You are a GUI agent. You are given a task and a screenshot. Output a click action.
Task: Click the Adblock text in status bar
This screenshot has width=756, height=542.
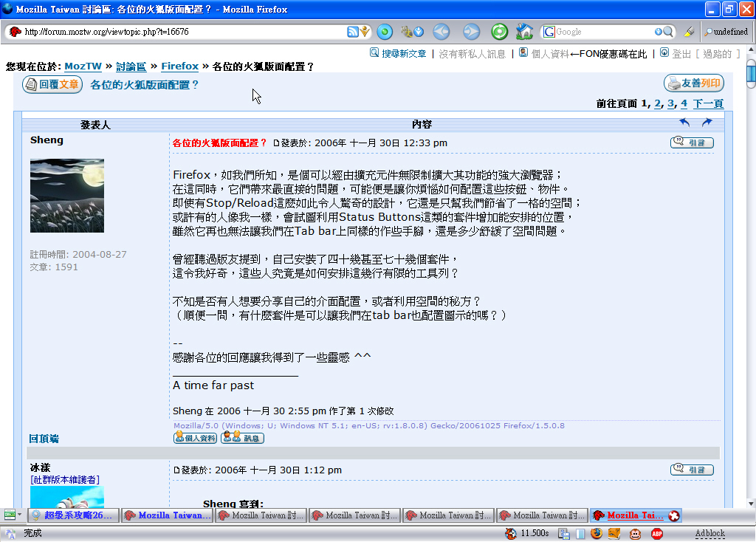point(709,533)
